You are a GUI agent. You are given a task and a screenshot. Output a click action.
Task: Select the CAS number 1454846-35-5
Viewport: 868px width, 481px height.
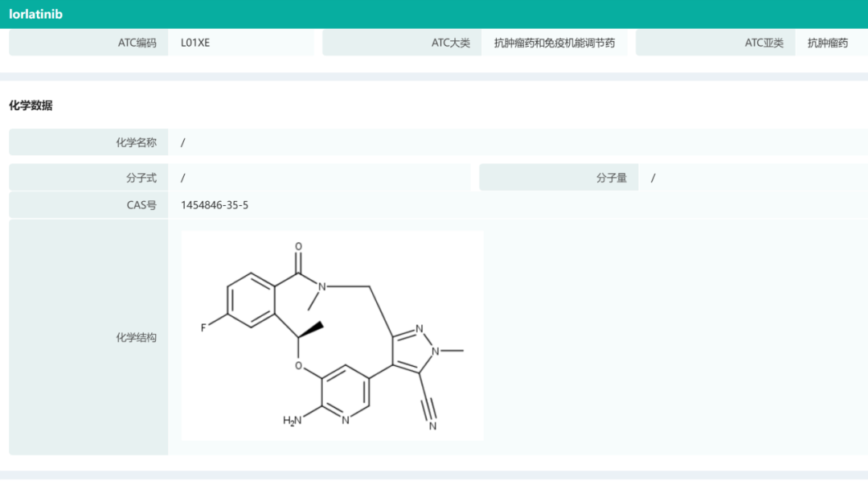214,204
